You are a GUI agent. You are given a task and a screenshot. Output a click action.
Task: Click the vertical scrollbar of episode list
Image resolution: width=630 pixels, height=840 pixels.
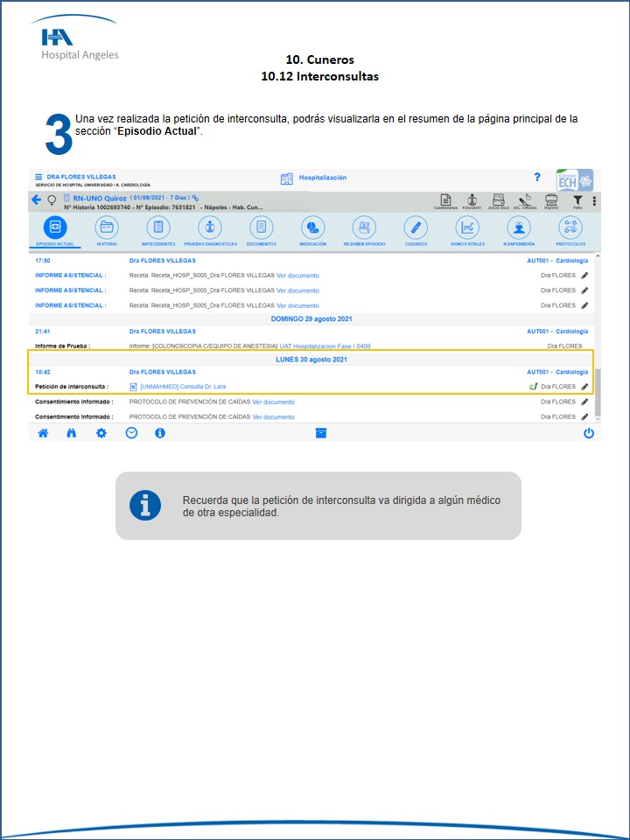(x=598, y=385)
